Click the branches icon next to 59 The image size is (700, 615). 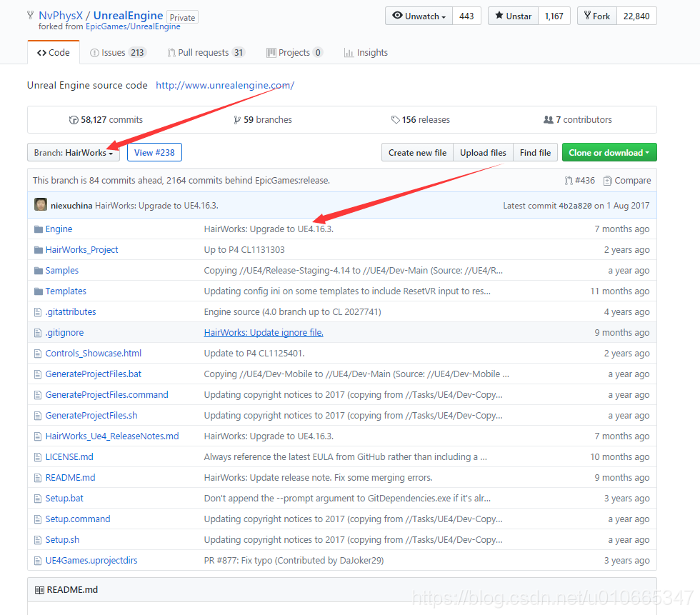click(x=237, y=120)
